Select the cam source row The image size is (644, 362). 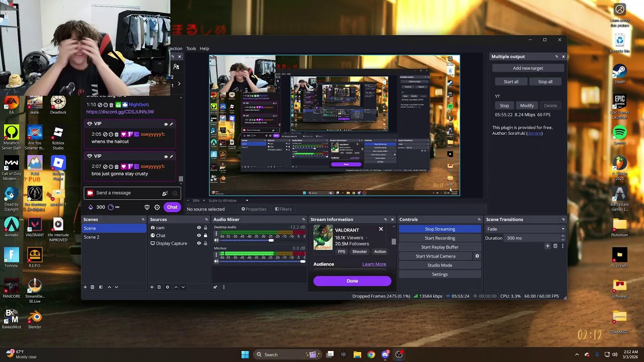point(179,228)
